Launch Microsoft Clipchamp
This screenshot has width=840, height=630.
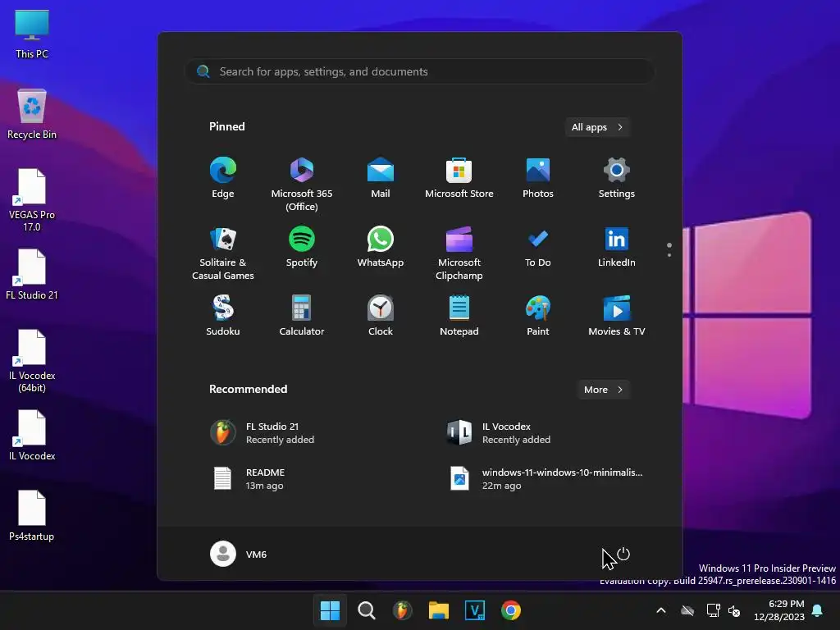[459, 253]
